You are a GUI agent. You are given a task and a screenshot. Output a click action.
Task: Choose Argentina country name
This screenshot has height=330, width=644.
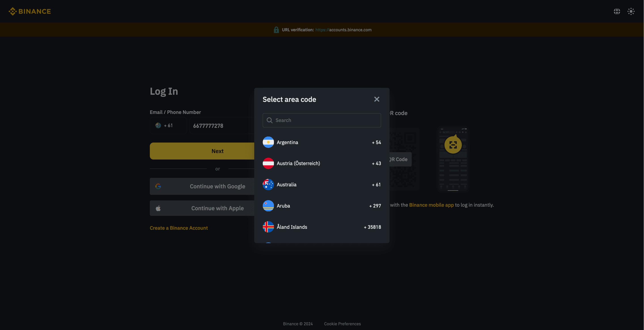coord(287,142)
